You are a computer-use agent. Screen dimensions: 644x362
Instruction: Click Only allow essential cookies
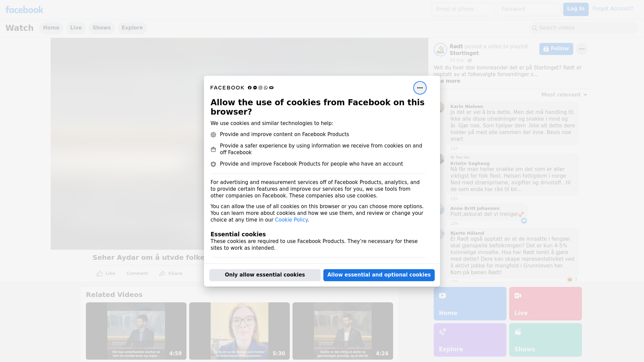click(x=265, y=275)
